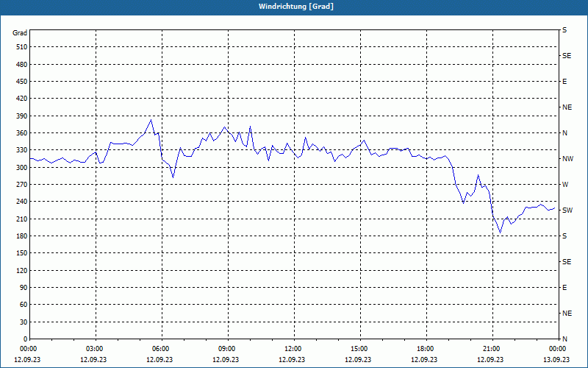Click the 03:00 time label
Image resolution: width=588 pixels, height=368 pixels.
(x=96, y=349)
